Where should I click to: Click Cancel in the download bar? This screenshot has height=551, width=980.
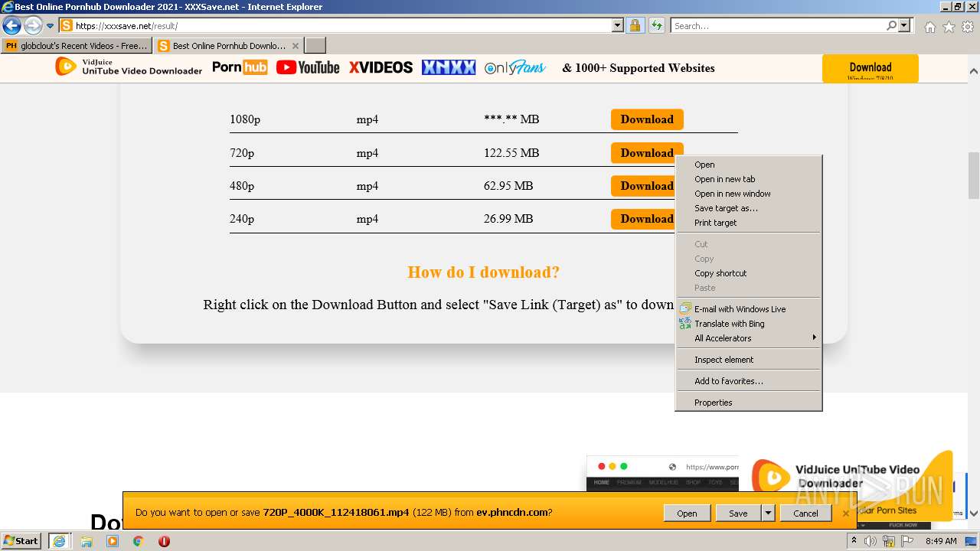click(805, 514)
